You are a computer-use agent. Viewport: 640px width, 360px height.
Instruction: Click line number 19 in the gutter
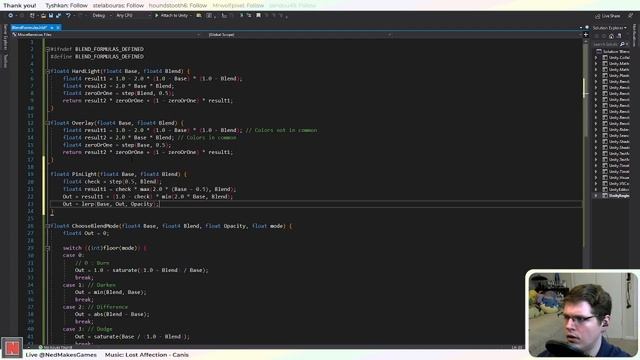pos(31,174)
